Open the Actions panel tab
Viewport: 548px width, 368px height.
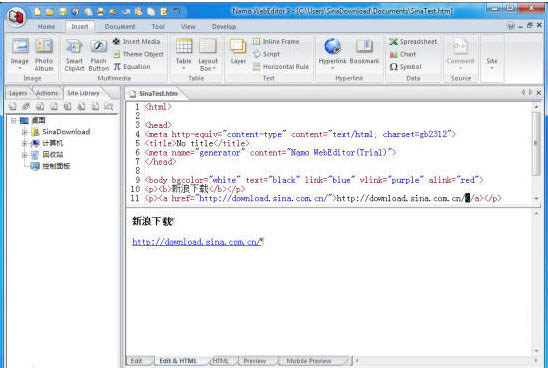(47, 93)
